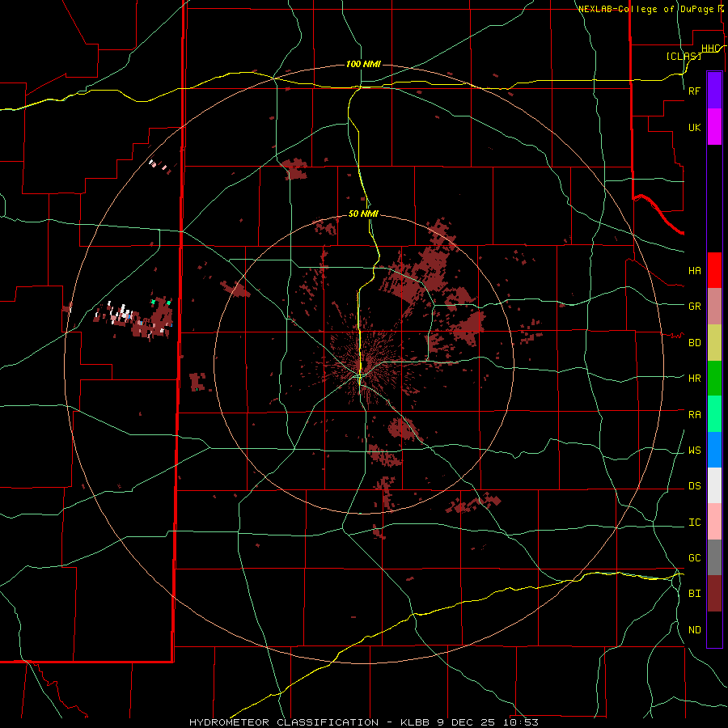Click the DS white legend swatch
Screen dimensions: 728x728
714,485
